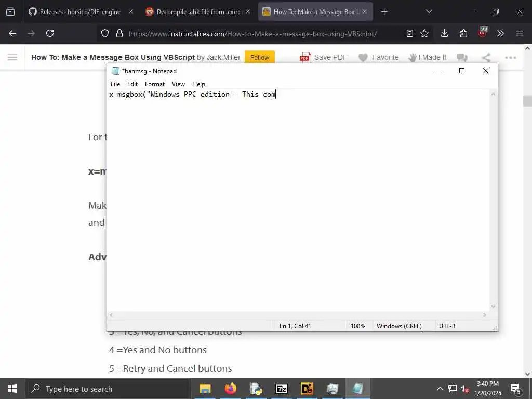Favorite this instructable with heart
The height and width of the screenshot is (399, 532).
point(379,57)
